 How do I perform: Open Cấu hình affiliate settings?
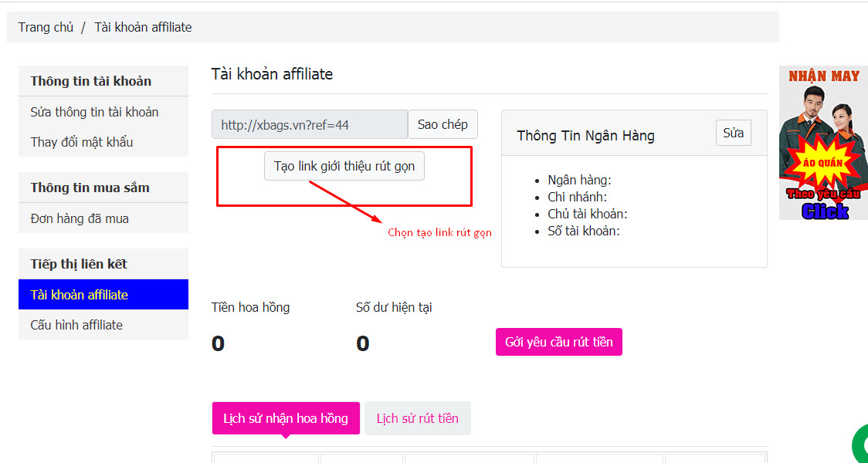pyautogui.click(x=76, y=325)
